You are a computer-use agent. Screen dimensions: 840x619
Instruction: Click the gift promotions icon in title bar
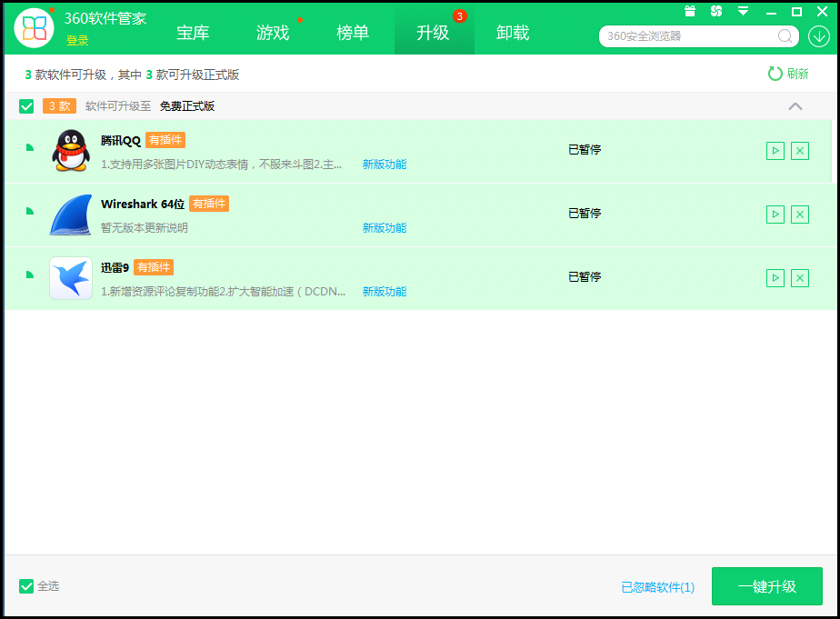tap(690, 11)
